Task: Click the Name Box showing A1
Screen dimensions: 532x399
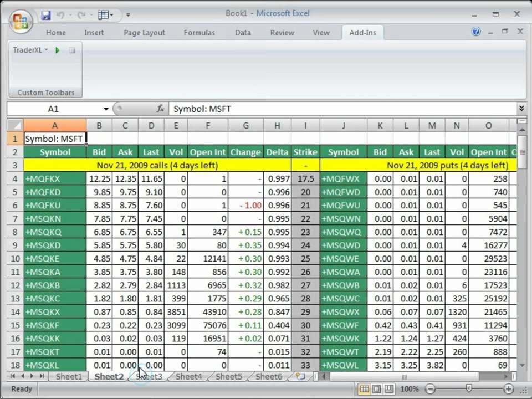Action: (54, 109)
